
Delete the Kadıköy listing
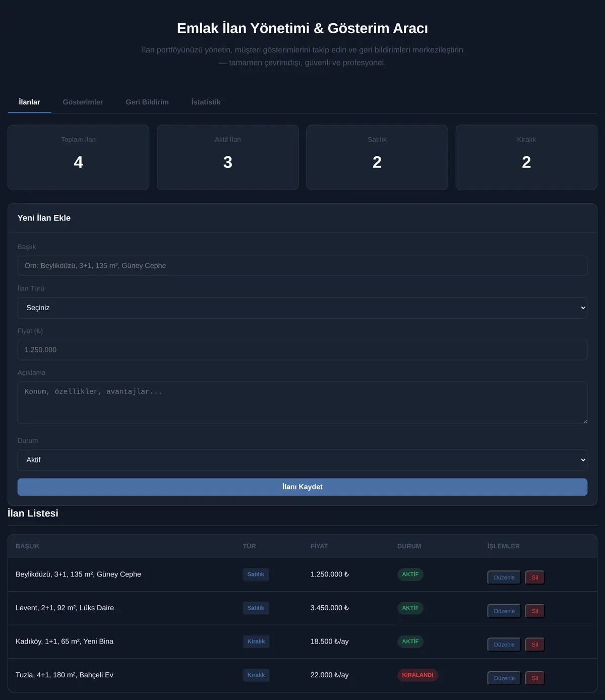[535, 645]
